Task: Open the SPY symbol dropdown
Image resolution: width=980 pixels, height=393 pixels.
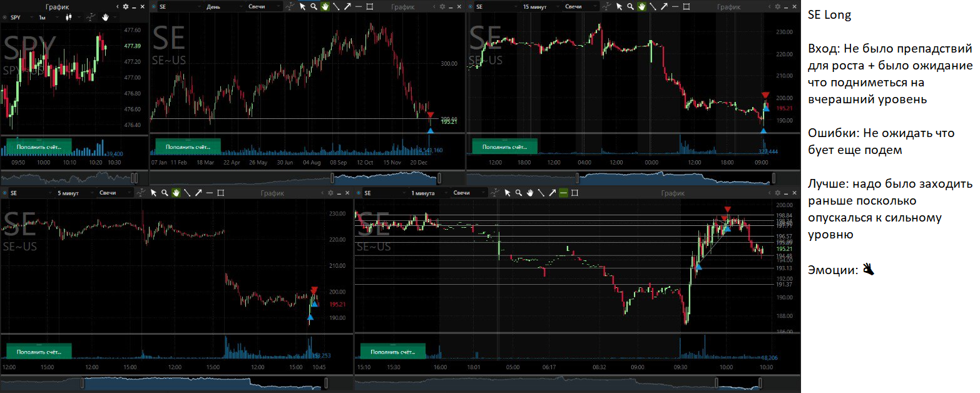Action: pos(22,18)
